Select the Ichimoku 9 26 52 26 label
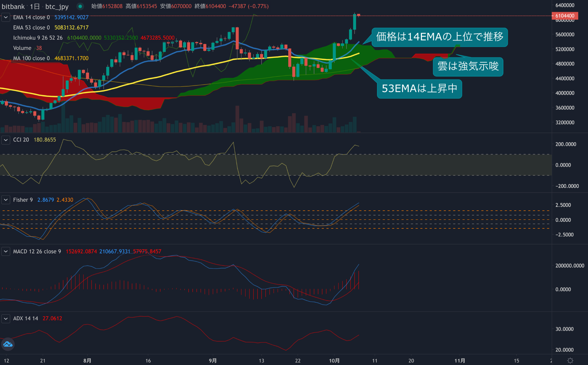 [x=38, y=38]
